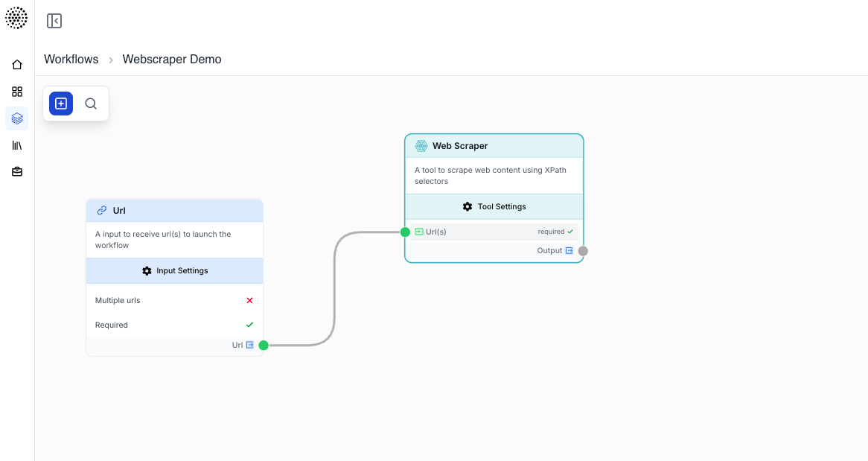Viewport: 868px width, 461px height.
Task: Expand the Input Settings section
Action: 174,270
